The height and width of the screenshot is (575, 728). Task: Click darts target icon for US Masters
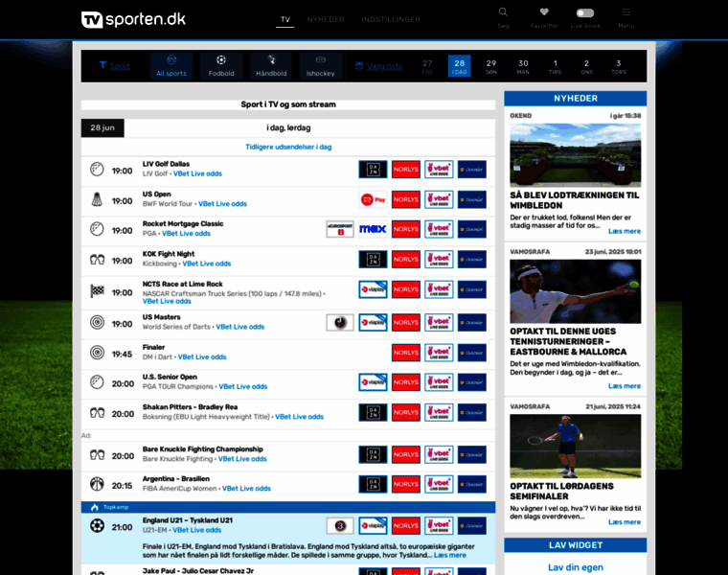97,322
